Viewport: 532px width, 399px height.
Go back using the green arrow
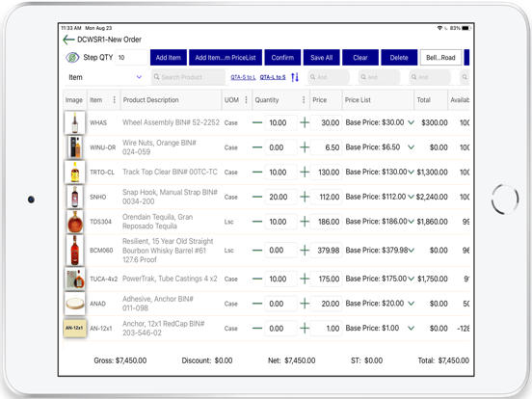click(68, 40)
